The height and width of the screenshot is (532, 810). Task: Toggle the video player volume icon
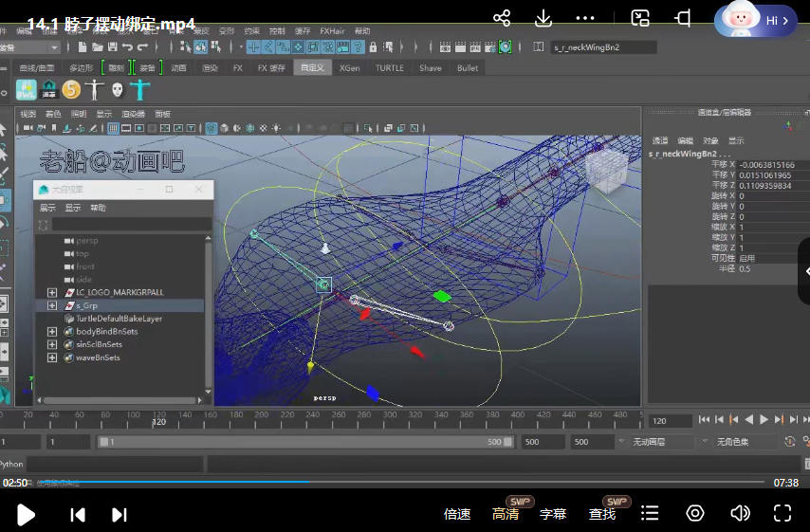pyautogui.click(x=740, y=513)
